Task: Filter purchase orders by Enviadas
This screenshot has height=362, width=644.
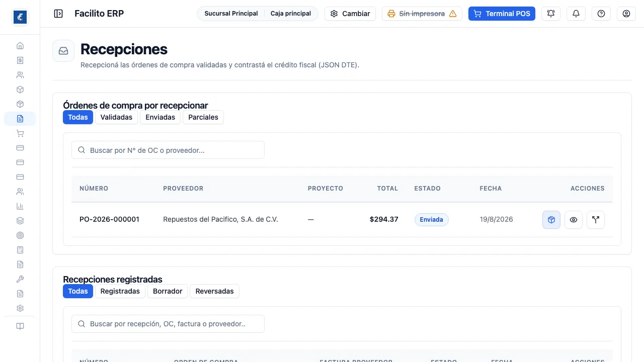Action: 160,117
